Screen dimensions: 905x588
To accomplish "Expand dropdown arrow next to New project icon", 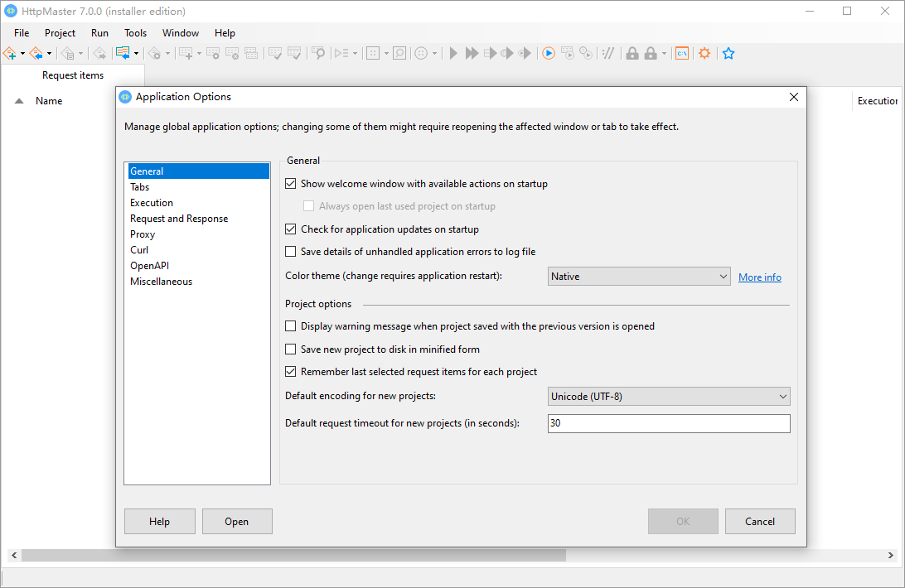I will [22, 54].
